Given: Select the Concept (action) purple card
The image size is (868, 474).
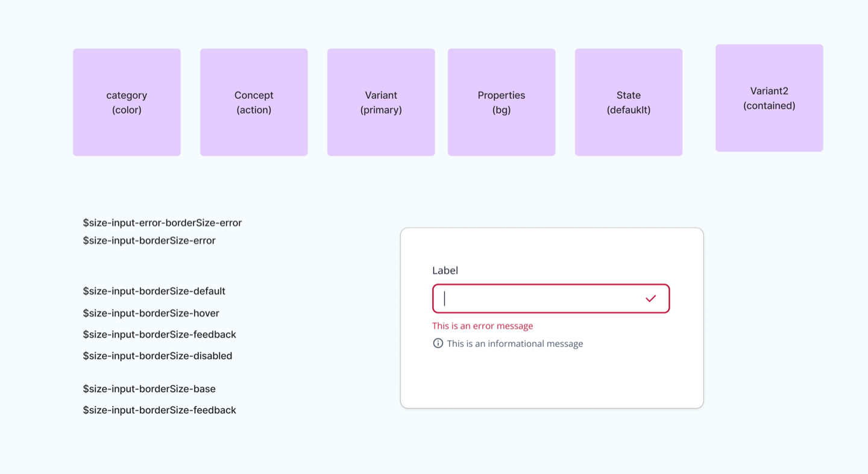Looking at the screenshot, I should coord(254,102).
